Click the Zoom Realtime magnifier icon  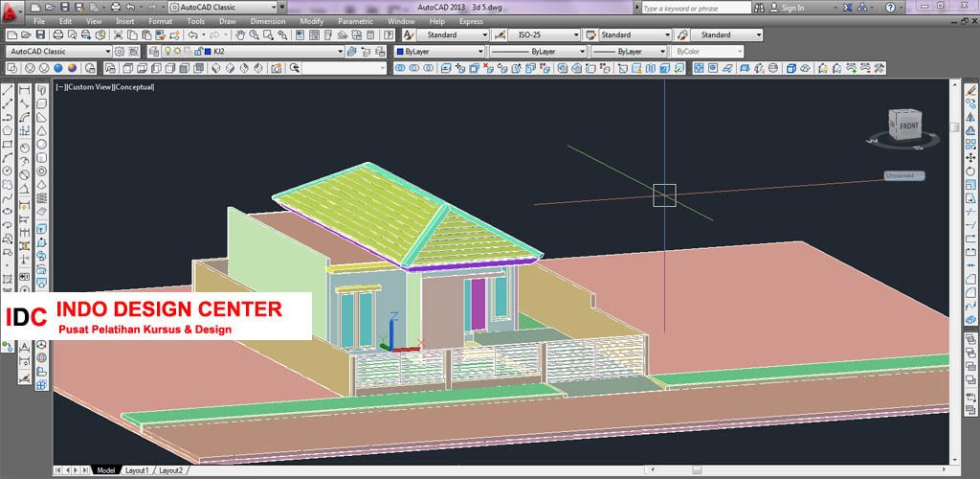(255, 35)
